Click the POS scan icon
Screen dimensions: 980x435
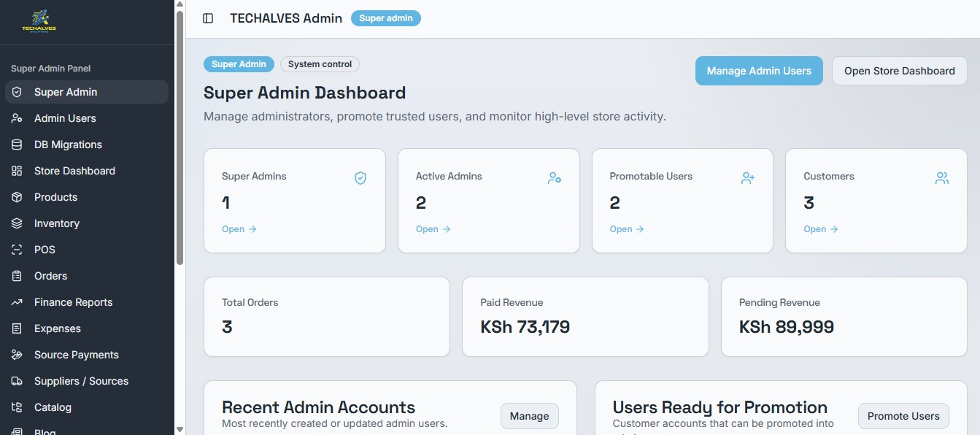pos(17,250)
